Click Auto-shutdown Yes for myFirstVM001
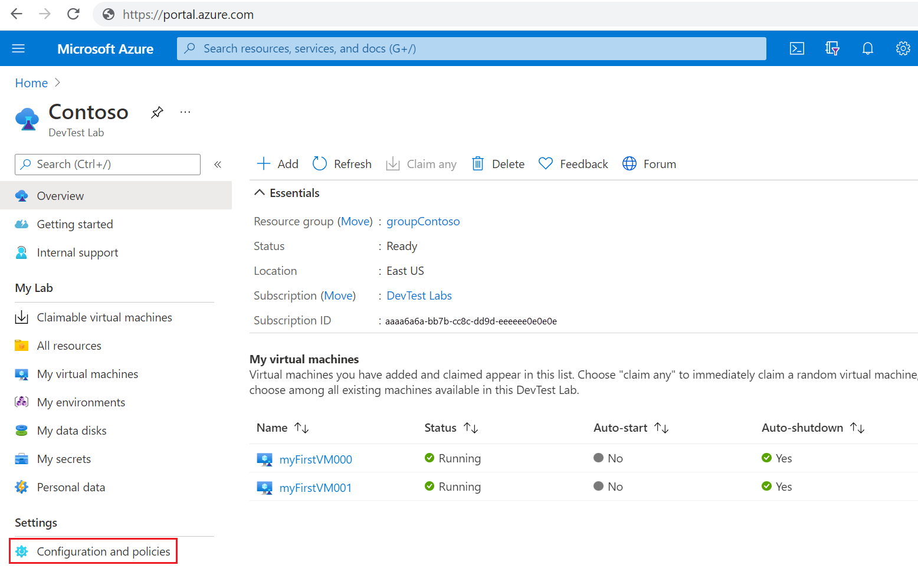 pyautogui.click(x=777, y=487)
